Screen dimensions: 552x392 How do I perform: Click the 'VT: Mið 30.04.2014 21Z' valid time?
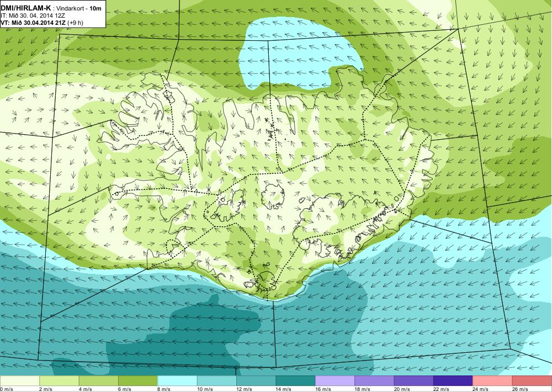click(x=33, y=23)
